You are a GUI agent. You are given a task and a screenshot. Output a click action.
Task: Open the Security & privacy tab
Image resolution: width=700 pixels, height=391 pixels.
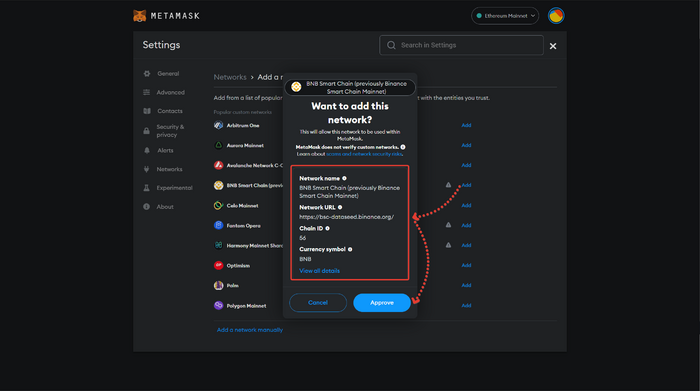[x=170, y=131]
